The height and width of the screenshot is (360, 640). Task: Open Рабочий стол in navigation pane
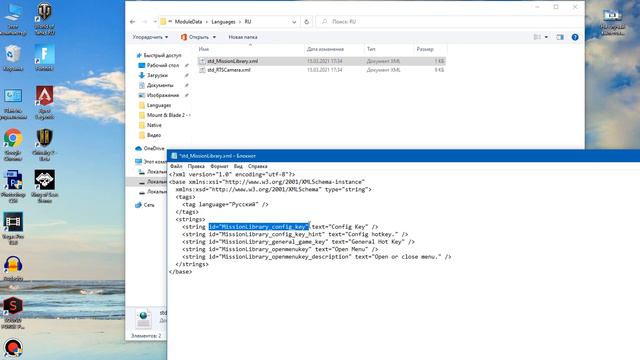162,65
